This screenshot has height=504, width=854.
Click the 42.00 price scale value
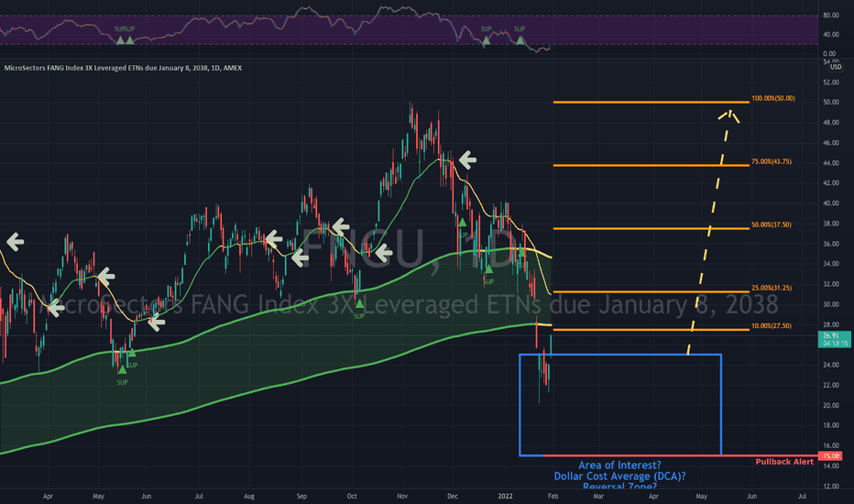pyautogui.click(x=831, y=183)
